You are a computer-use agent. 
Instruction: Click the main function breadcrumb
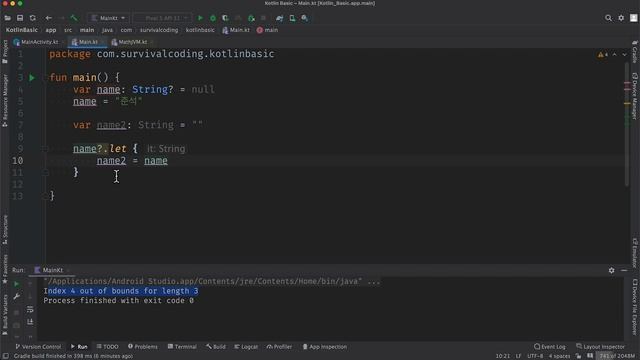pyautogui.click(x=267, y=30)
